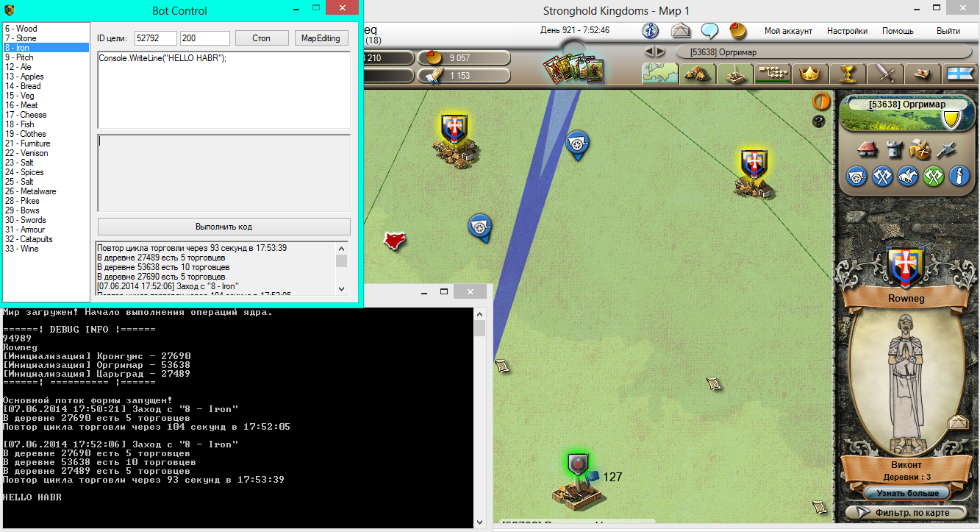Click the Bot Control log scrollbar down arrow

[x=341, y=289]
